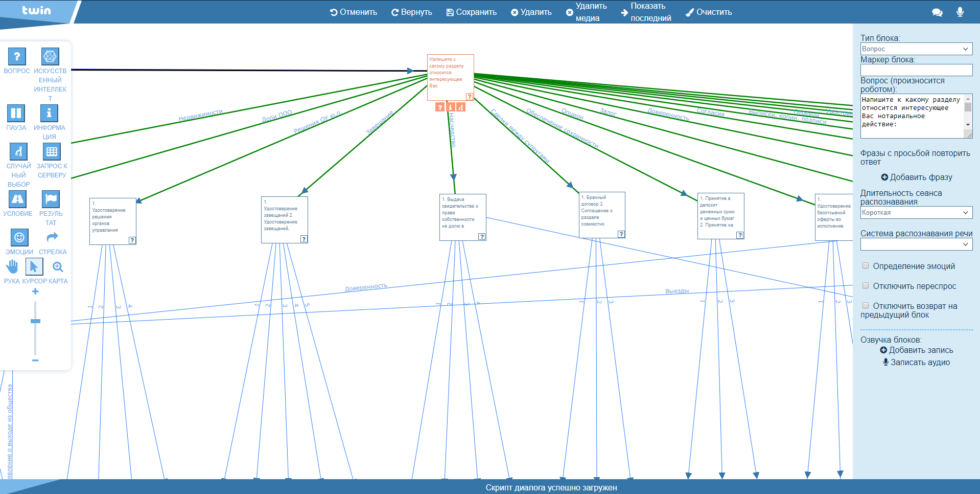Open the Тип блока dropdown
This screenshot has width=980, height=494.
[x=916, y=49]
